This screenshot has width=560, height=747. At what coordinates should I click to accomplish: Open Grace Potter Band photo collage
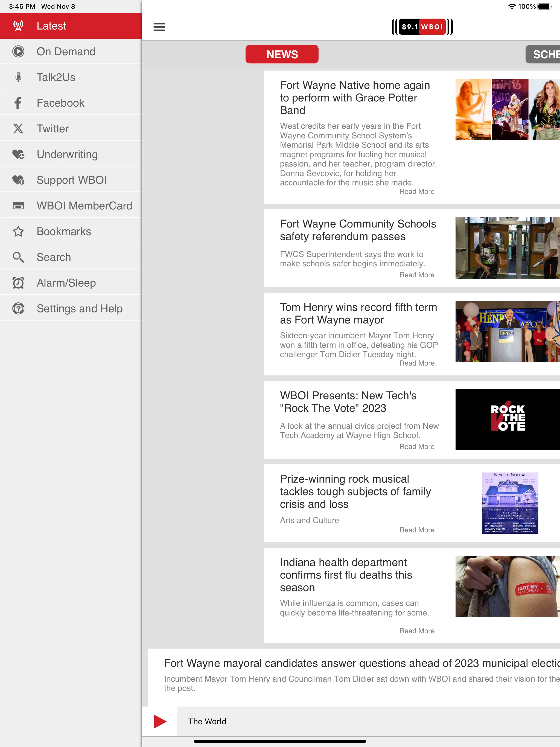[x=508, y=109]
